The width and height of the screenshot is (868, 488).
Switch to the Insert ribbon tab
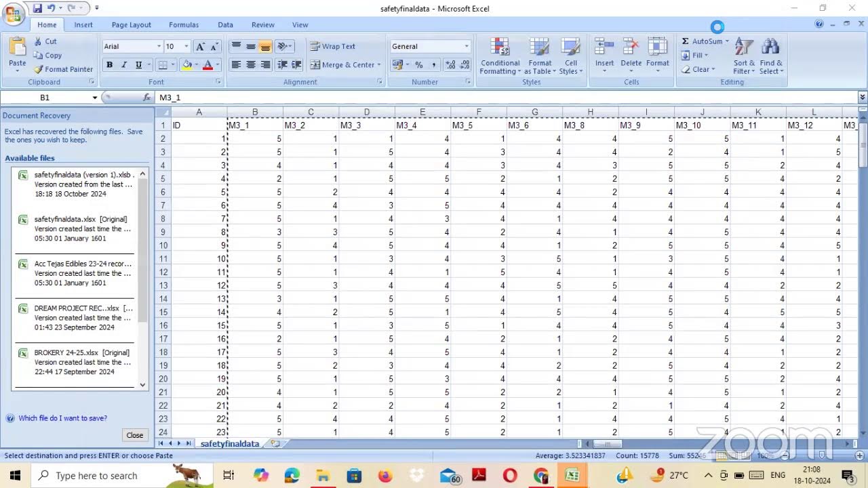pyautogui.click(x=83, y=25)
